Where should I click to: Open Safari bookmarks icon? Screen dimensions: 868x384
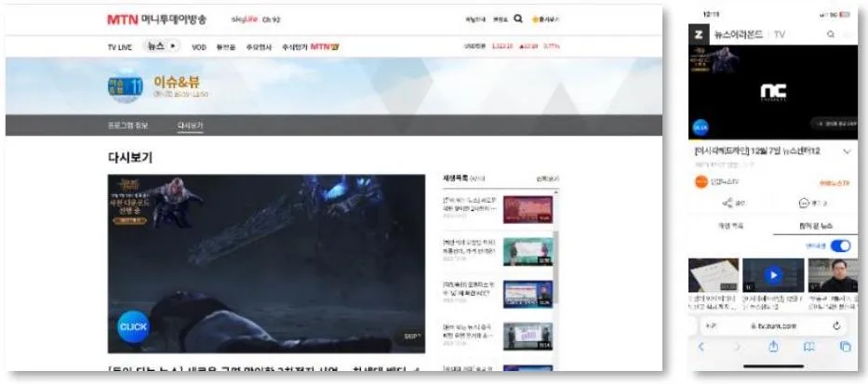pyautogui.click(x=808, y=347)
